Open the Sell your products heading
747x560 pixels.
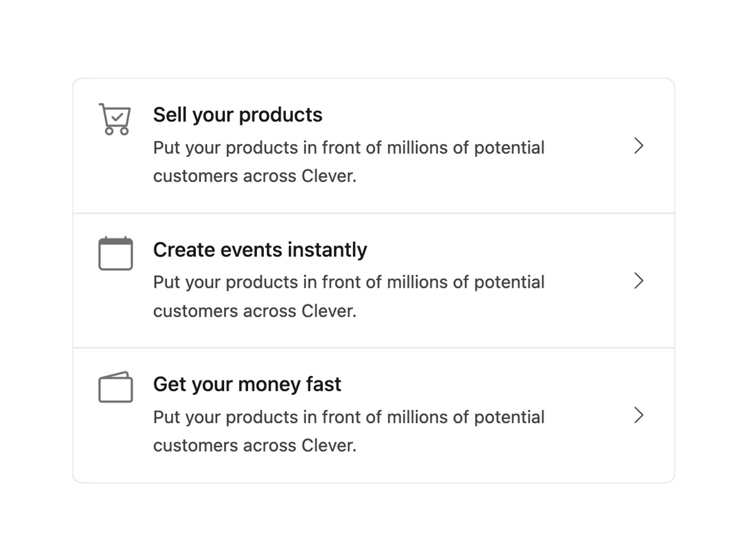point(238,115)
